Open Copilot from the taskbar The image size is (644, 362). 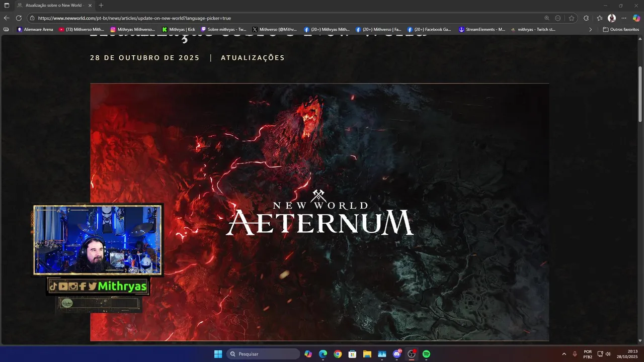click(x=308, y=354)
